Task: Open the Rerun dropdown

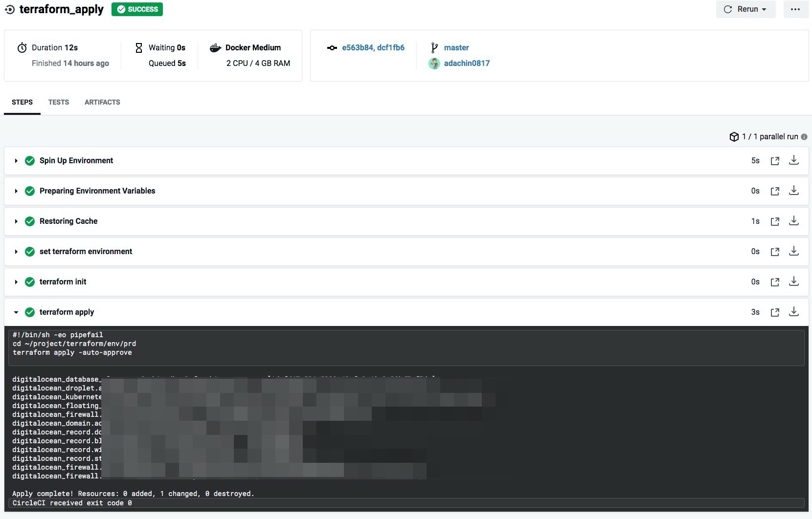Action: (x=745, y=9)
